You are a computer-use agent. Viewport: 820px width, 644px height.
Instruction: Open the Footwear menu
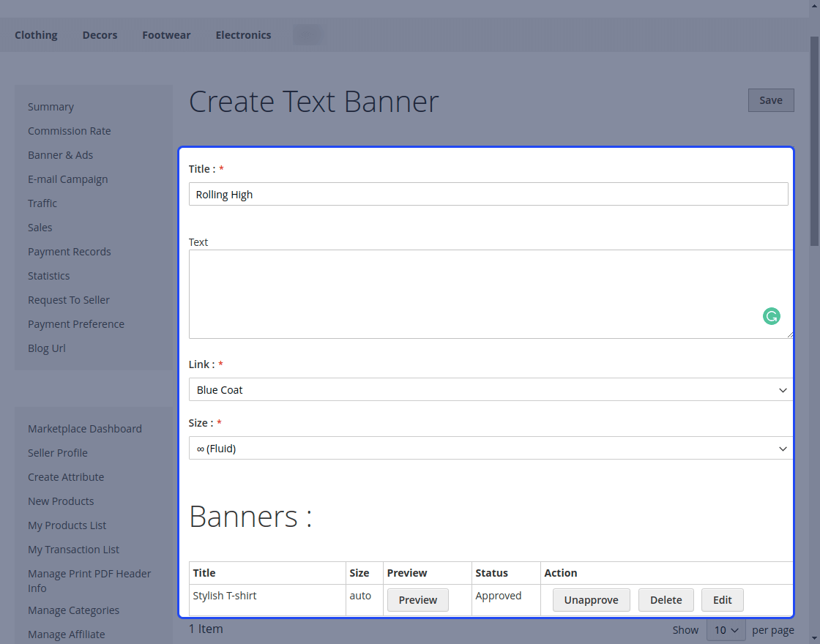coord(166,35)
